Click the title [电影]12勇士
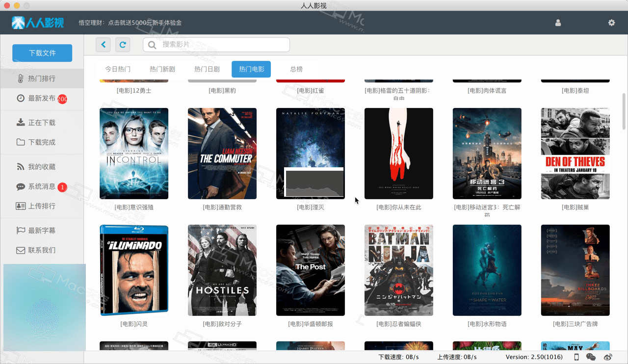The width and height of the screenshot is (628, 364). pos(134,91)
